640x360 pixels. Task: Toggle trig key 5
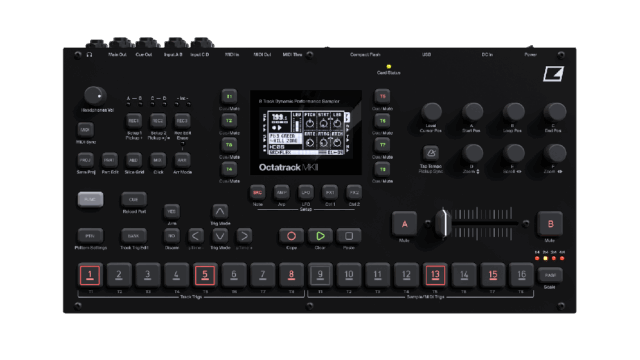(x=205, y=275)
